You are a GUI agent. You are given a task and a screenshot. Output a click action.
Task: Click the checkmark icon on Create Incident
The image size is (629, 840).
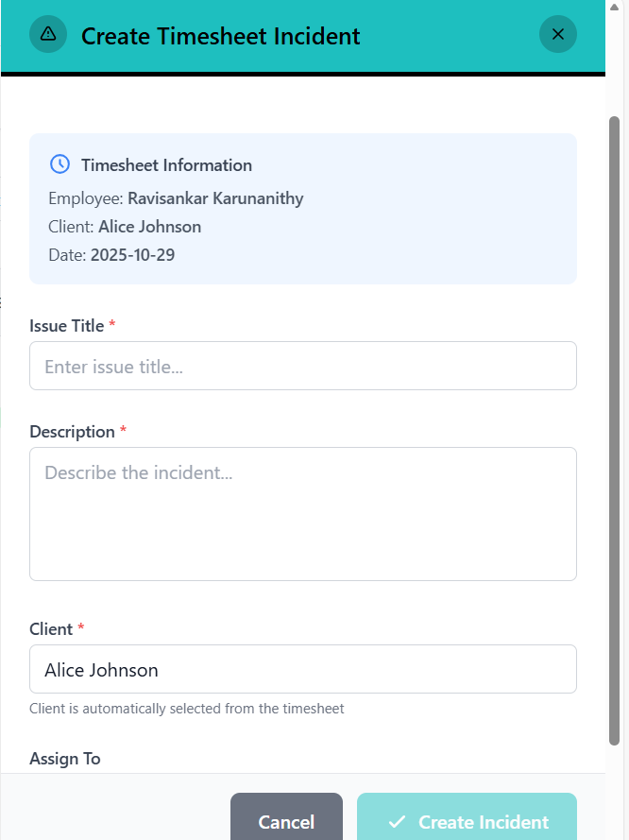397,821
